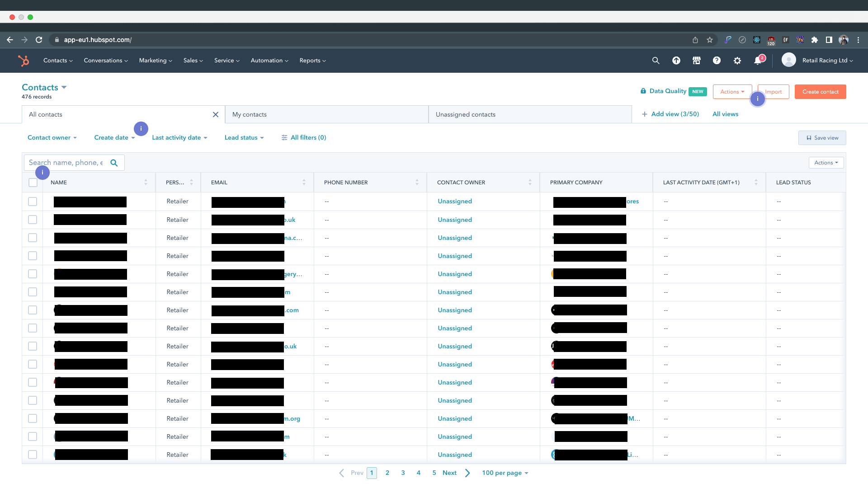The image size is (868, 488).
Task: Open the Conversations navigation menu
Action: click(x=106, y=61)
